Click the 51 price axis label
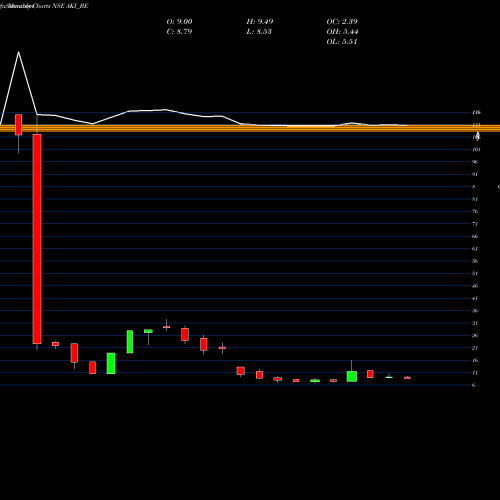 tap(475, 274)
